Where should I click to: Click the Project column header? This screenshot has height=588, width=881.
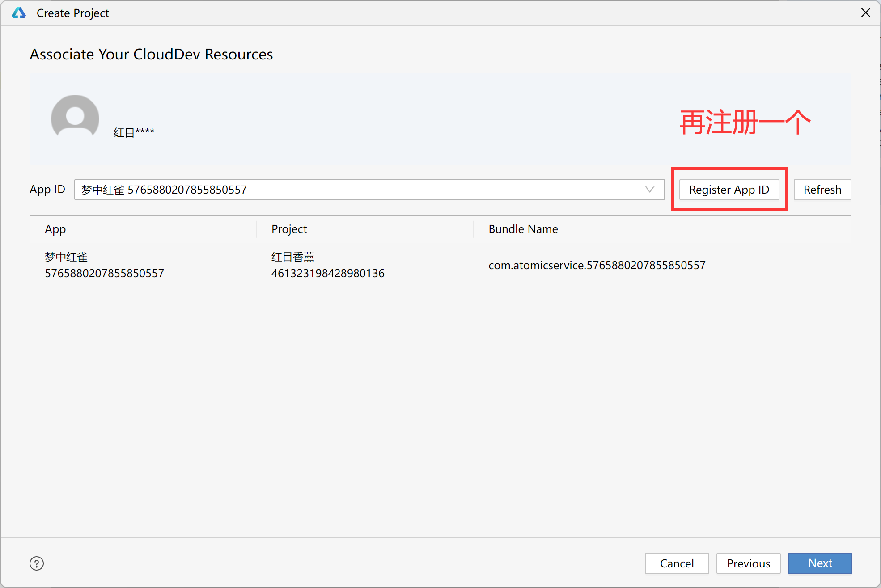click(289, 229)
